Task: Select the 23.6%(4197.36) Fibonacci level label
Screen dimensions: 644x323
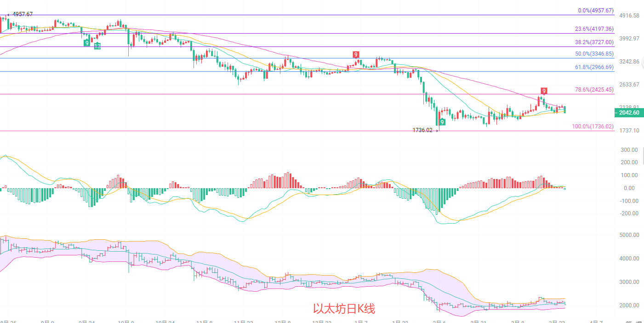Action: 594,29
